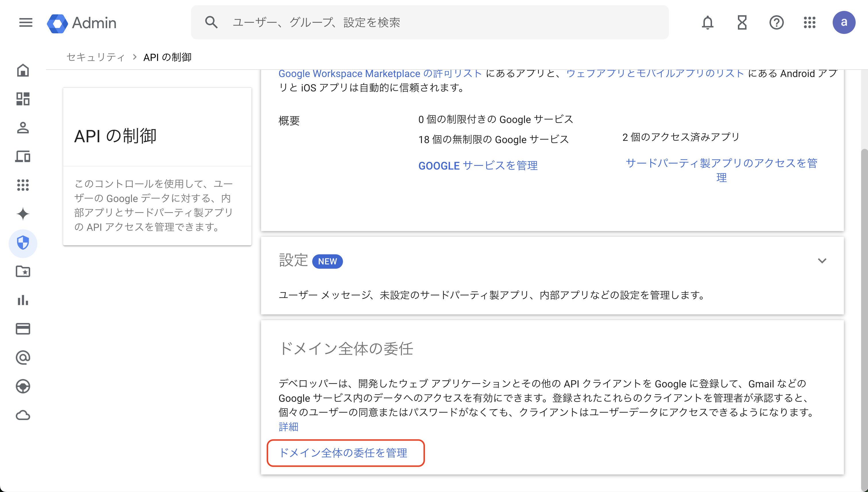
Task: Open the steering-wheel sidebar icon
Action: pos(23,386)
